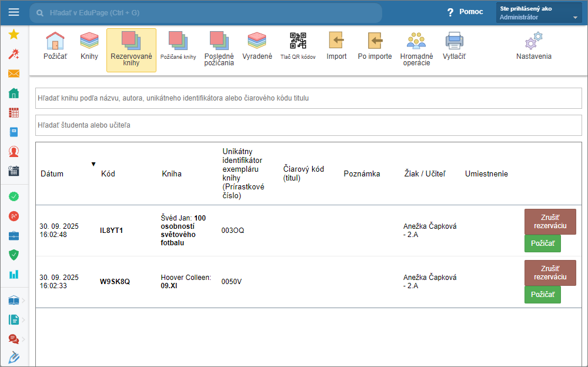Open the Knihy books list

(x=89, y=47)
